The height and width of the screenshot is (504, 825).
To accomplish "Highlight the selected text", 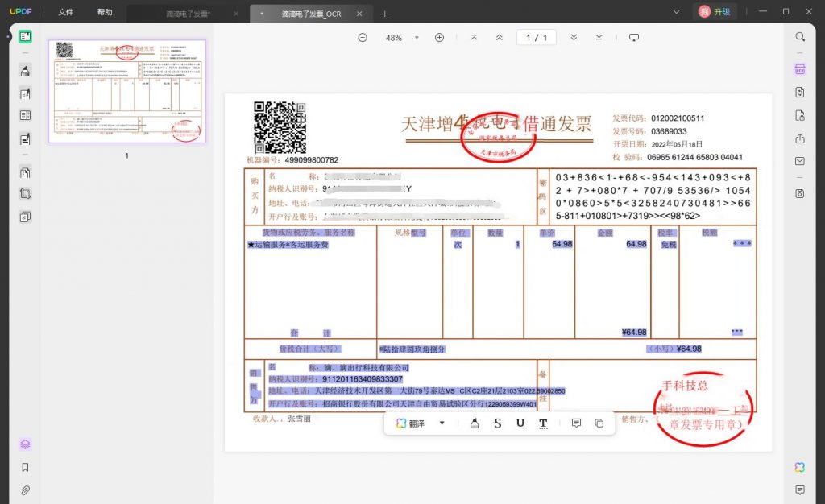I will point(475,423).
